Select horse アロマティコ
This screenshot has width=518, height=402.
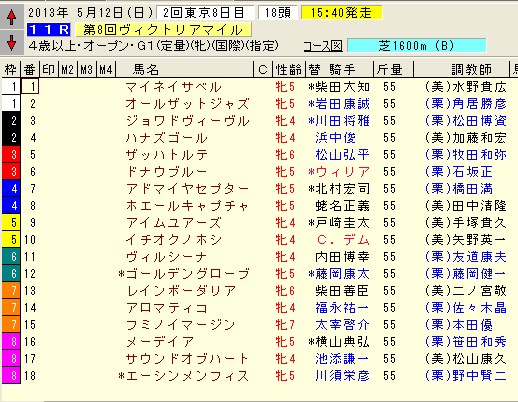pos(166,308)
